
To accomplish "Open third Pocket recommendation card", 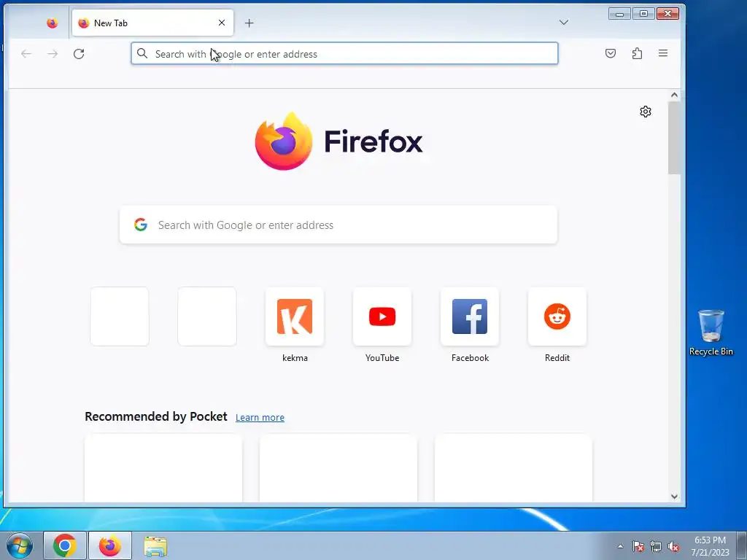I will click(514, 468).
